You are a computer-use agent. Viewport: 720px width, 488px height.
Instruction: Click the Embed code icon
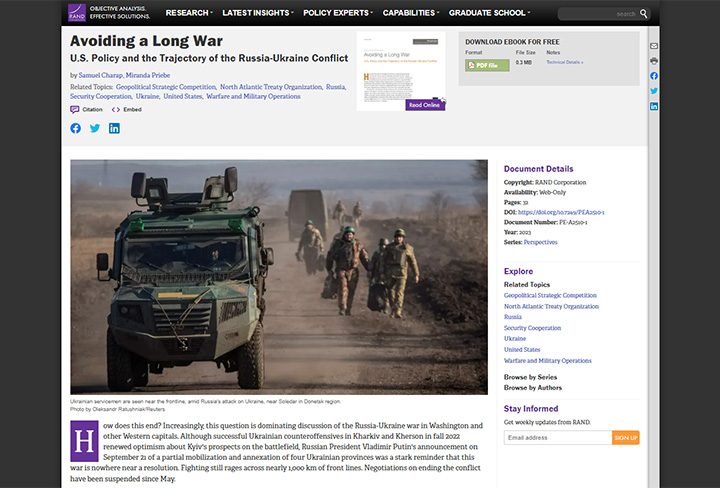point(116,110)
